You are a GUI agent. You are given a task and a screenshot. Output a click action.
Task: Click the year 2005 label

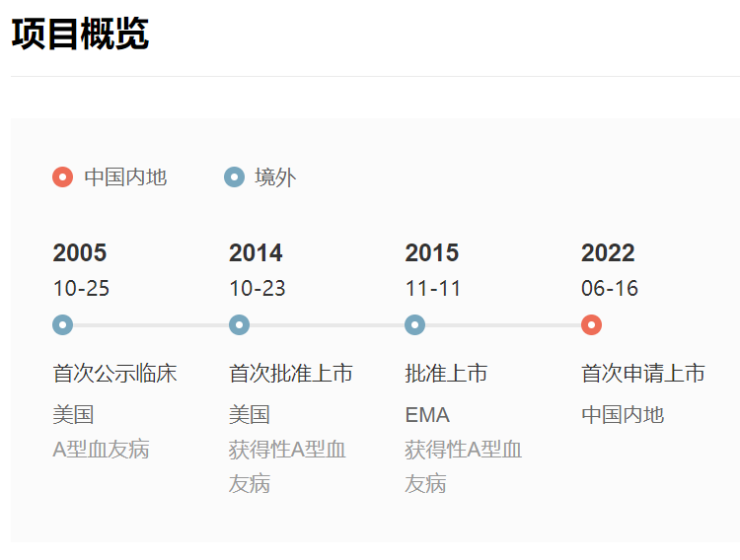[x=80, y=252]
